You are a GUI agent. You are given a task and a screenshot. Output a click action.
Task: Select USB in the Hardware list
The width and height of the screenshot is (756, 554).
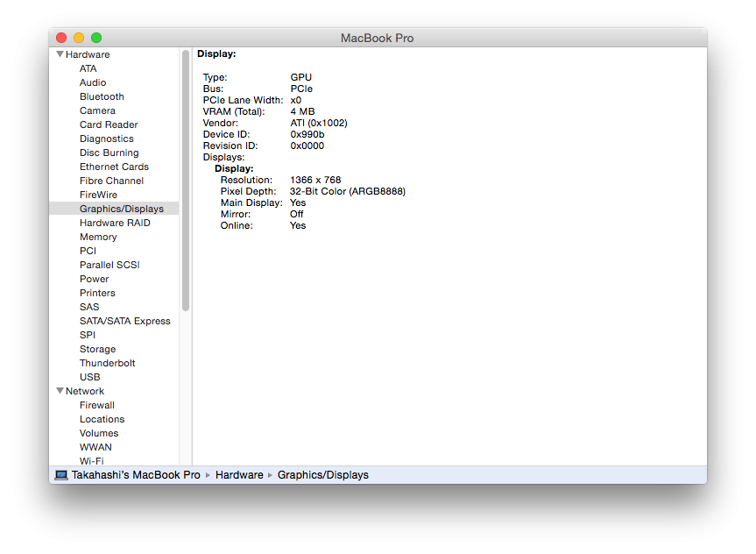tap(89, 377)
